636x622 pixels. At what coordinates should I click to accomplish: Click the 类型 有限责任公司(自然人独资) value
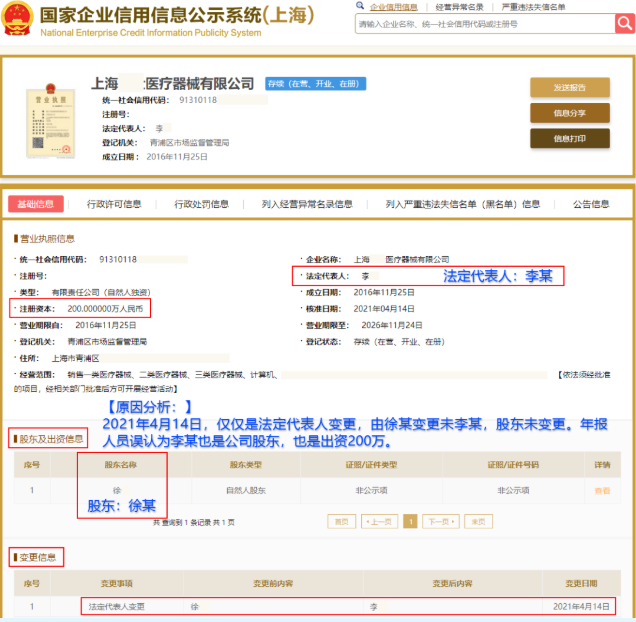(101, 292)
